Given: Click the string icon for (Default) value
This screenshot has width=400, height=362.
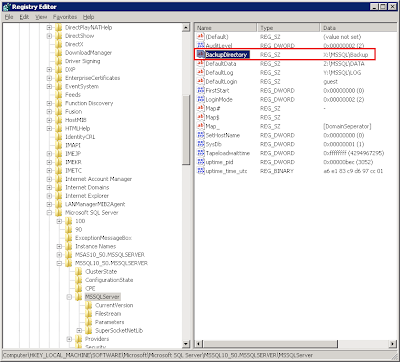Looking at the screenshot, I should pos(201,37).
